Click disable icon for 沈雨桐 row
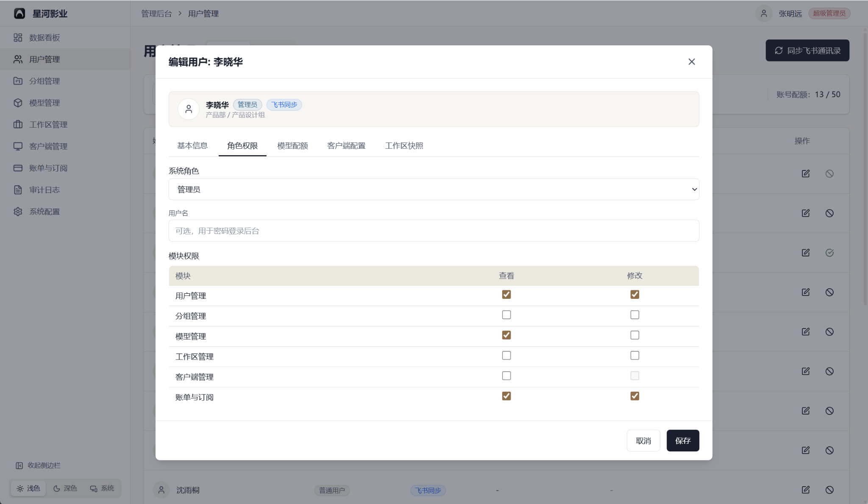868x504 pixels. coord(829,490)
